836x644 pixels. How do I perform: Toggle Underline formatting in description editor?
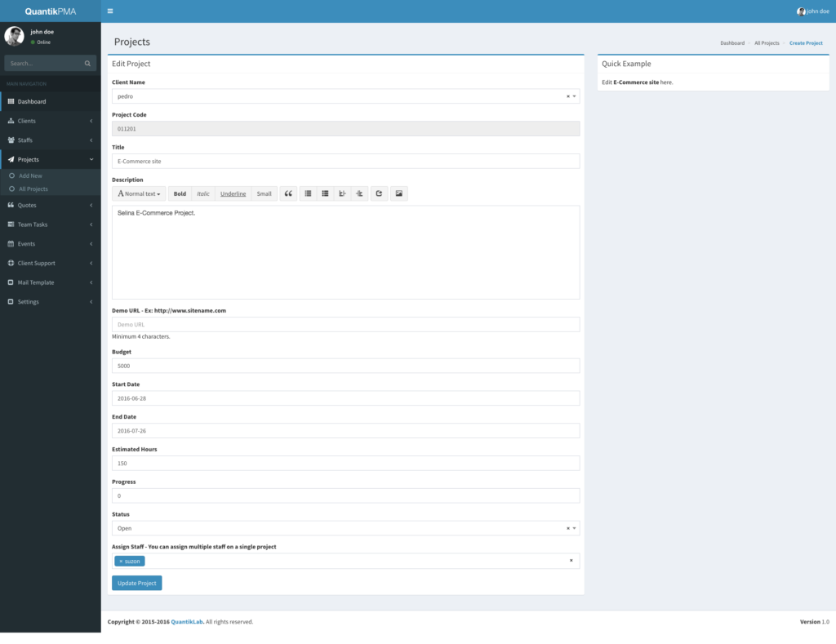233,193
